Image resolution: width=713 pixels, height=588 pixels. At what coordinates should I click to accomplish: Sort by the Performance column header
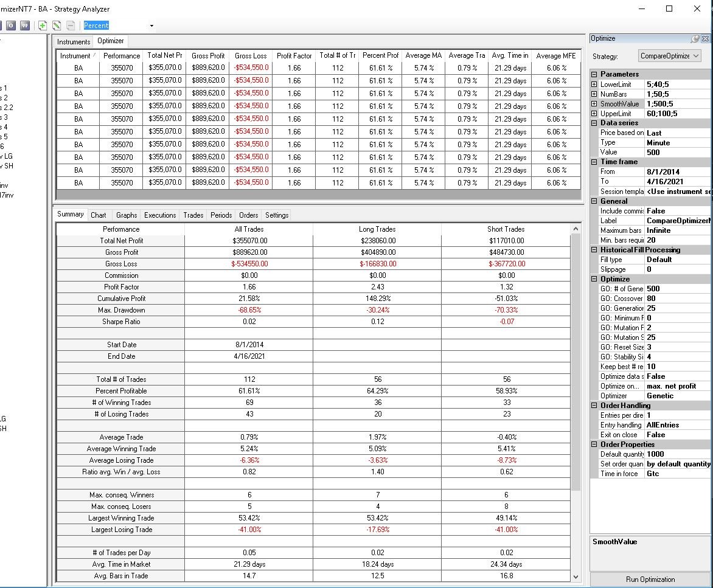pos(122,55)
